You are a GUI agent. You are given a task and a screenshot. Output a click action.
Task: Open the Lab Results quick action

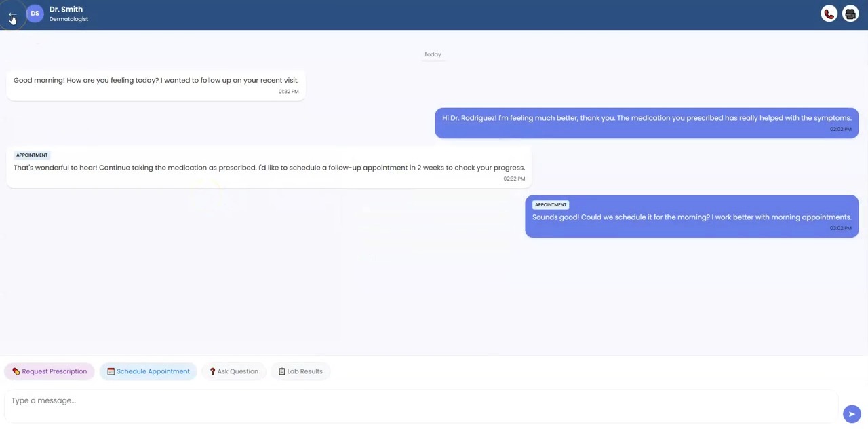coord(300,371)
